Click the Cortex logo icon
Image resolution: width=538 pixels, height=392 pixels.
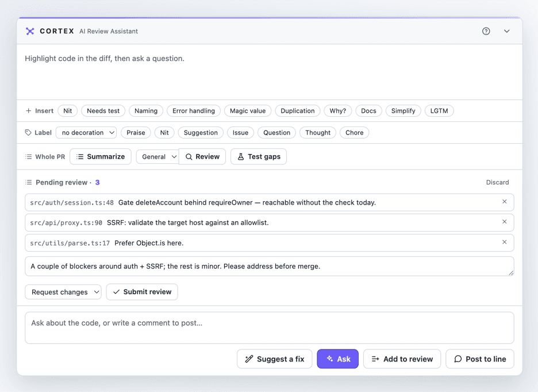[x=30, y=31]
